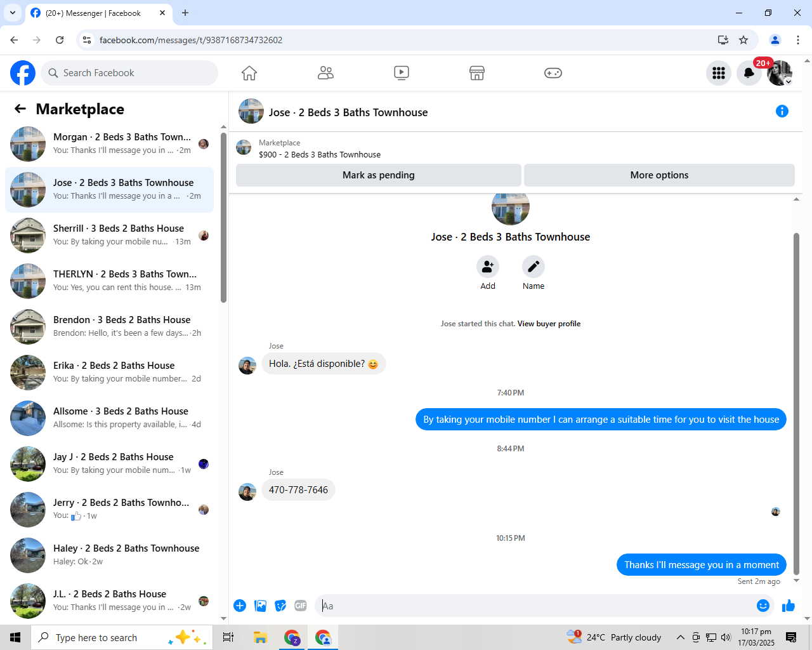Reload the current page

(x=60, y=40)
